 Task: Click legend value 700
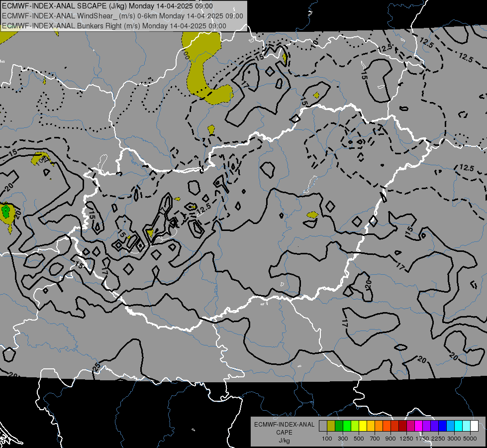[x=375, y=439]
